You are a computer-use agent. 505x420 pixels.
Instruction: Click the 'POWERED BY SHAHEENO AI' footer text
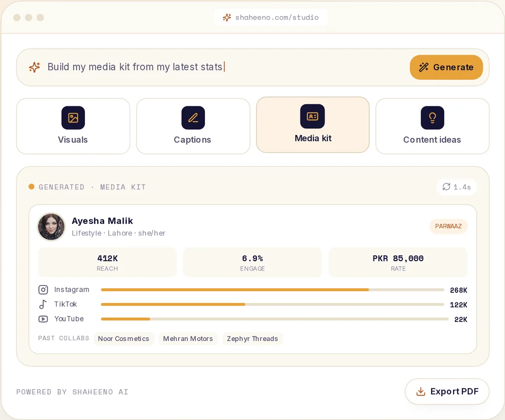point(72,392)
